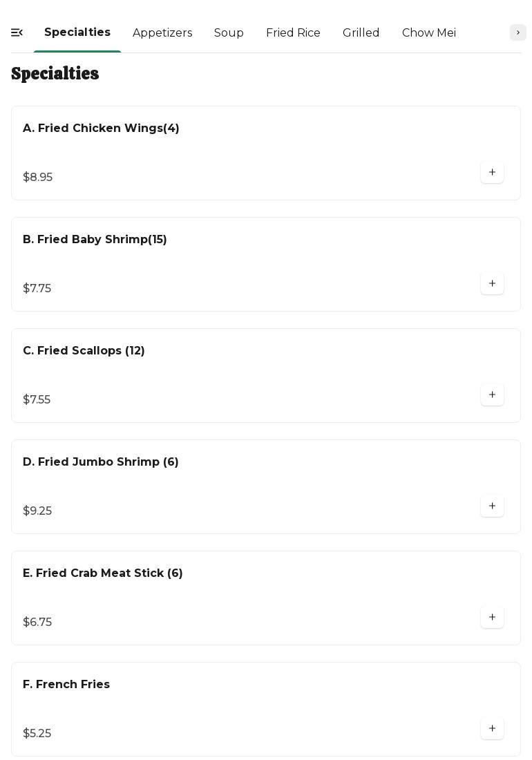Add Fried Crab Meat Stick to the order

pos(492,618)
